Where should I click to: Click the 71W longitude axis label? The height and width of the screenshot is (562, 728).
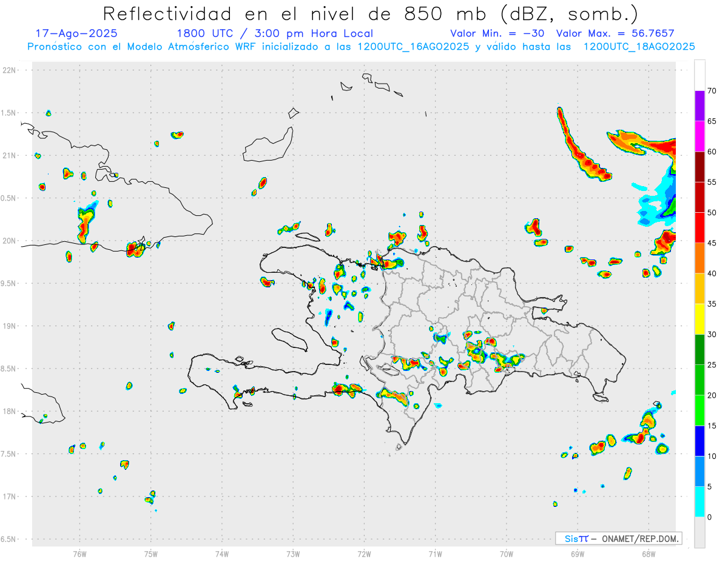pyautogui.click(x=435, y=553)
